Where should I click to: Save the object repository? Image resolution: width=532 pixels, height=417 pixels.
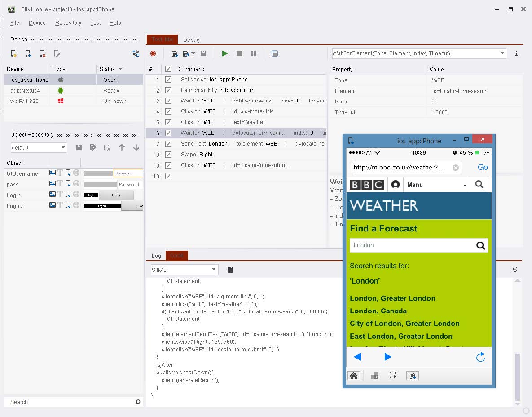tap(79, 147)
